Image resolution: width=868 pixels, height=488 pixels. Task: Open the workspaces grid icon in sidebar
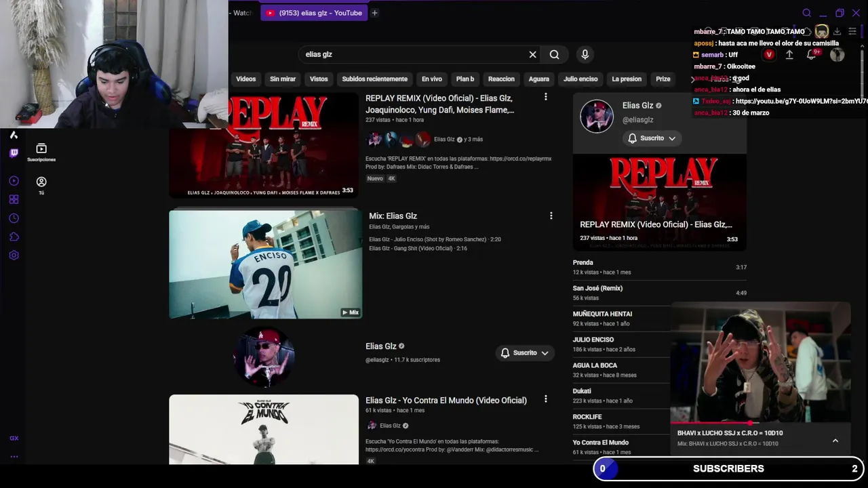click(x=14, y=199)
